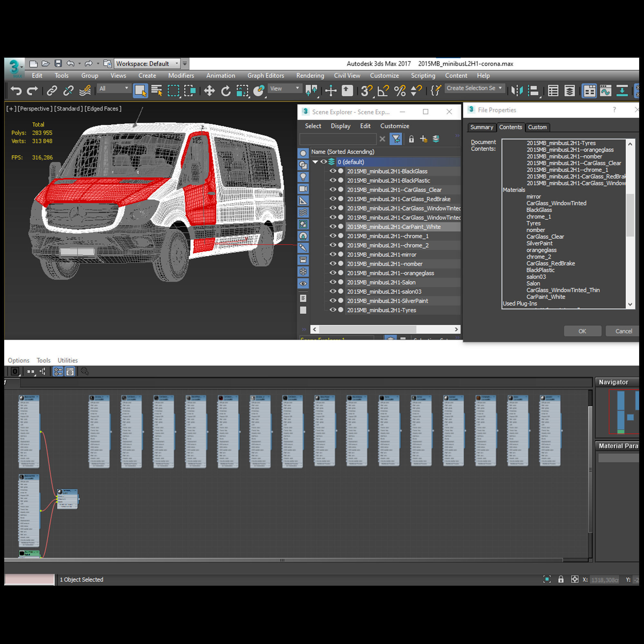Open Undo history dropdown arrow
This screenshot has height=644, width=644.
click(x=79, y=63)
